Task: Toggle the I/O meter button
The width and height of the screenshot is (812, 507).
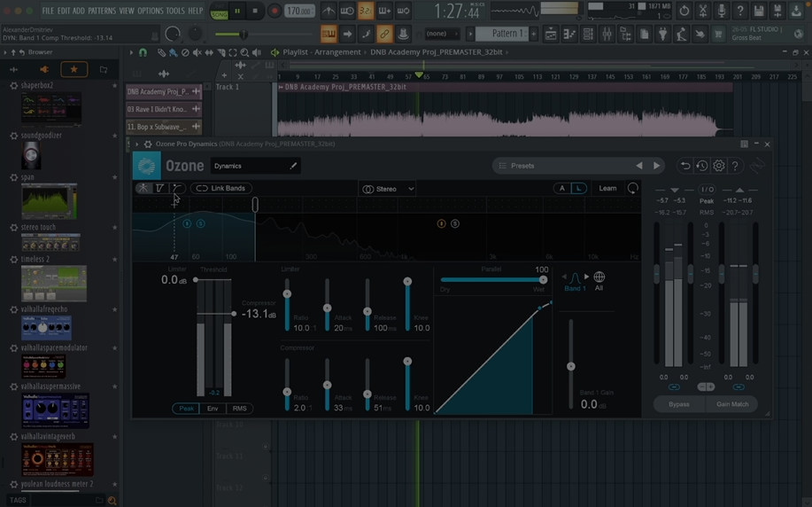Action: click(x=707, y=189)
